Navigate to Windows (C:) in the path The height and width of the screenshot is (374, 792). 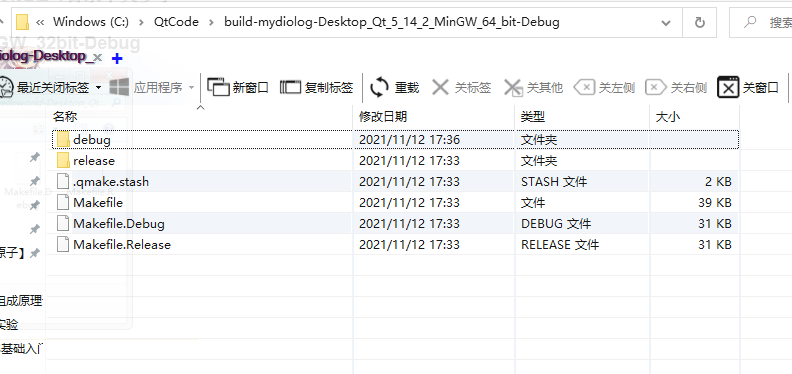91,22
